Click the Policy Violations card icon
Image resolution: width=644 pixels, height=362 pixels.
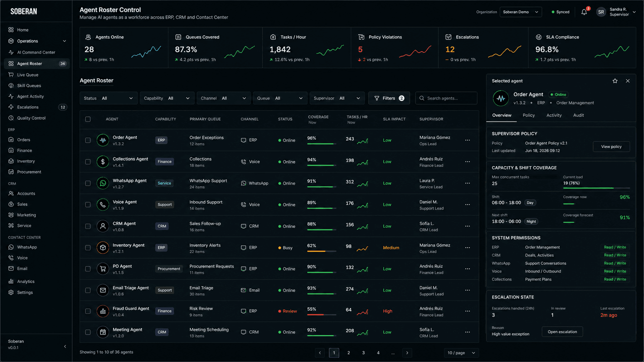click(361, 37)
